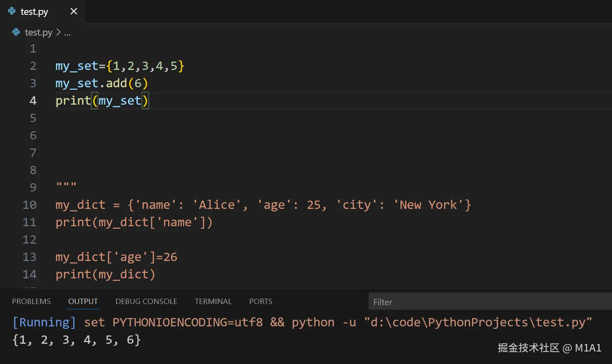The image size is (612, 364).
Task: Open the test.py breadcrumb item
Action: click(x=39, y=32)
